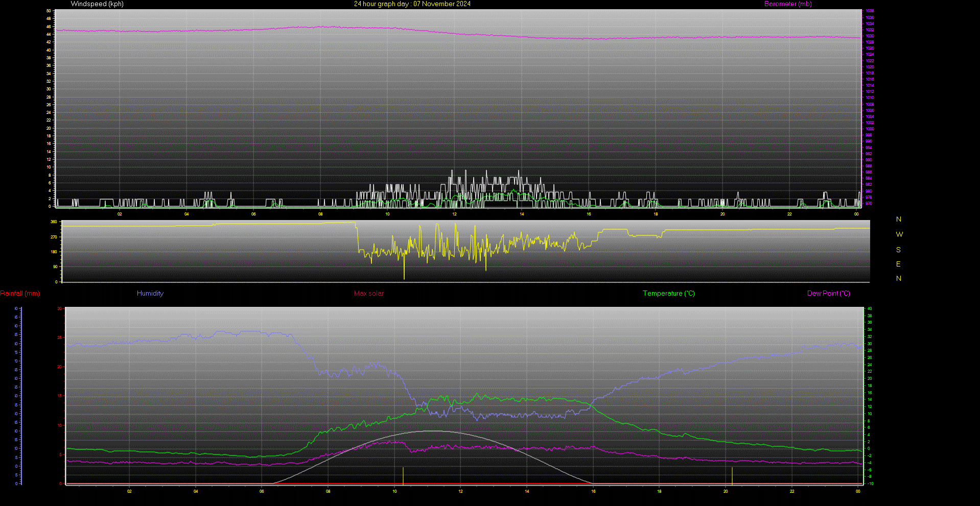This screenshot has height=506, width=980.
Task: Click the Rainfall (mm) label
Action: tap(20, 294)
